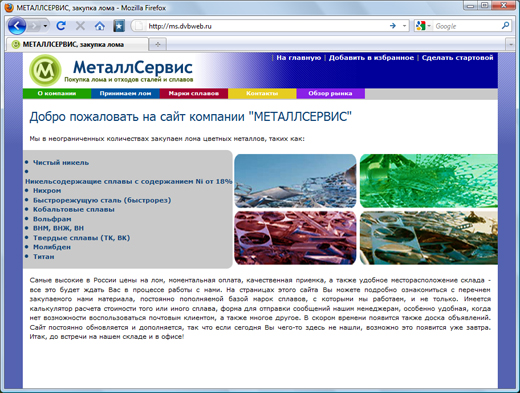This screenshot has height=393, width=520.
Task: Click the Go arrow in address bar
Action: (393, 26)
